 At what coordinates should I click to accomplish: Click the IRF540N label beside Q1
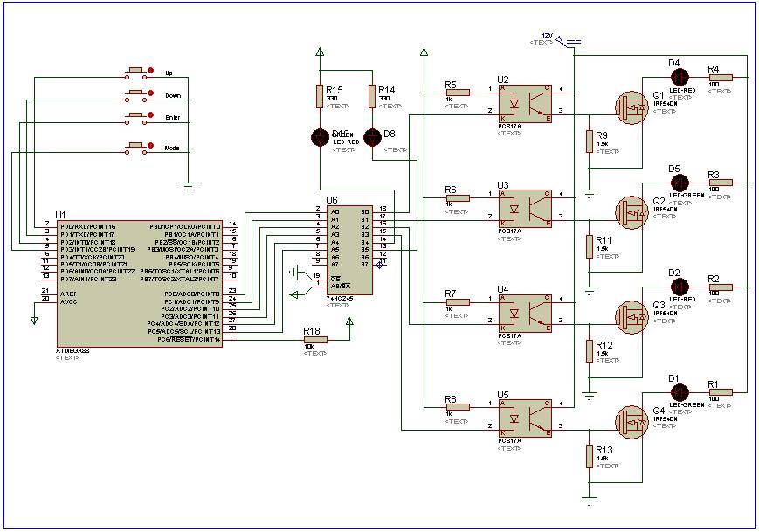(666, 104)
